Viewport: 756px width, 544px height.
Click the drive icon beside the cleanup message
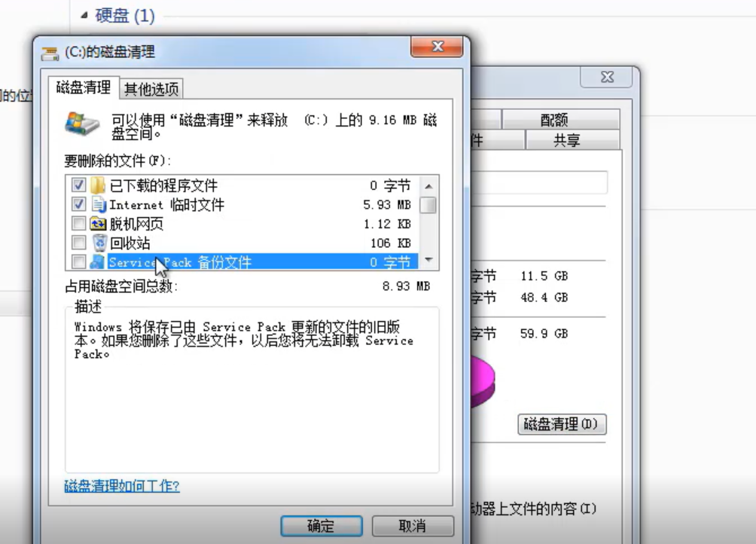pyautogui.click(x=82, y=124)
